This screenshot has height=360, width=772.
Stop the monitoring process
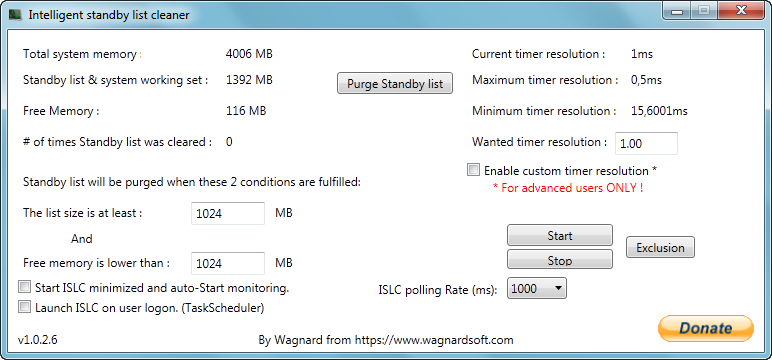pos(560,260)
